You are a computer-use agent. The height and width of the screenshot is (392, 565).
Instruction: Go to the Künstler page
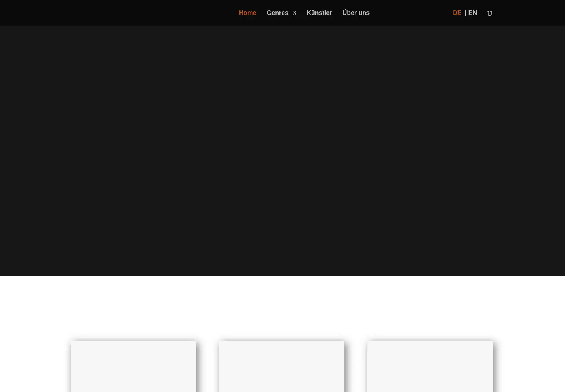(x=319, y=13)
